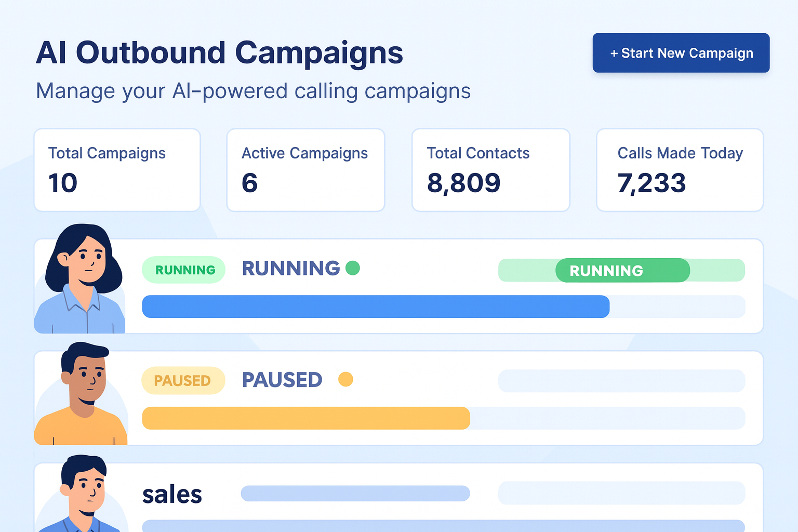The width and height of the screenshot is (798, 532).
Task: Click the green dot next to RUNNING title
Action: [x=353, y=268]
